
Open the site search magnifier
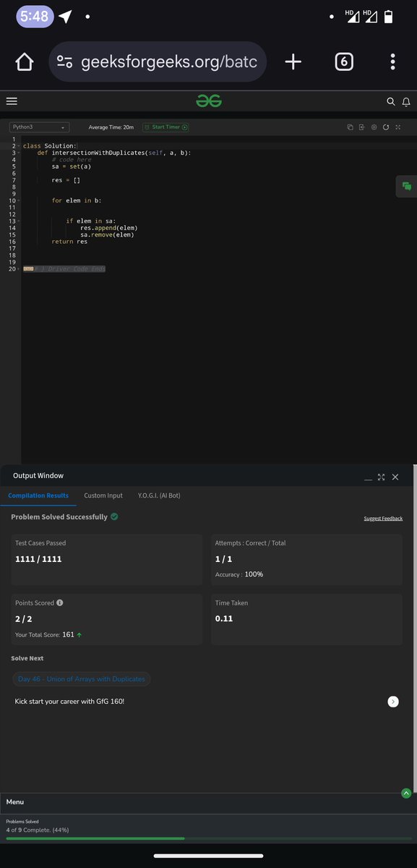coord(391,102)
